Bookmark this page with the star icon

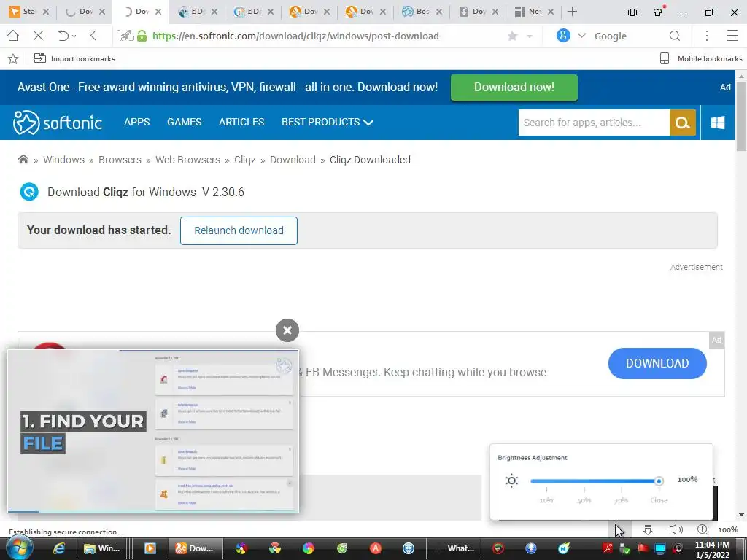(x=513, y=36)
